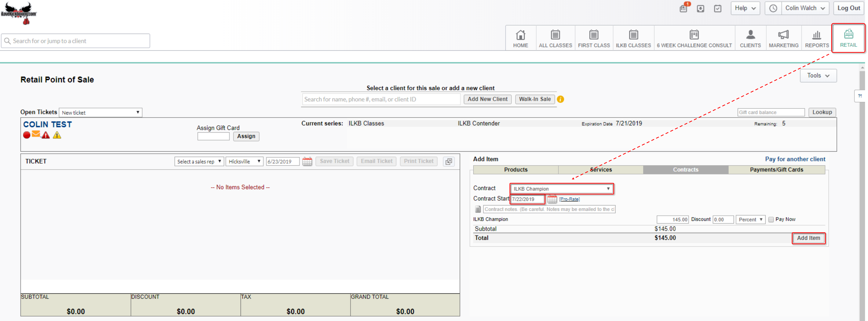Viewport: 868px width, 321px height.
Task: Click the ILKB Champion price field 145.00
Action: 672,220
